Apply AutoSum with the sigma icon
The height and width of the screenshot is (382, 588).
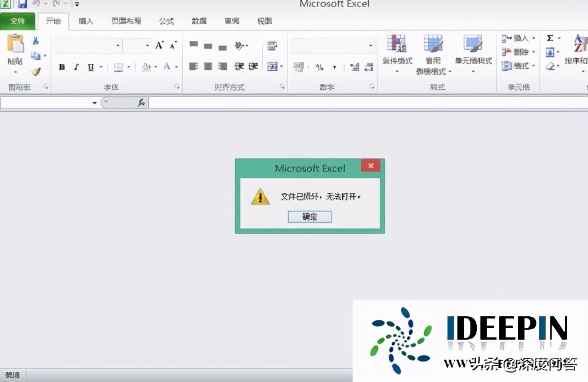pyautogui.click(x=549, y=36)
